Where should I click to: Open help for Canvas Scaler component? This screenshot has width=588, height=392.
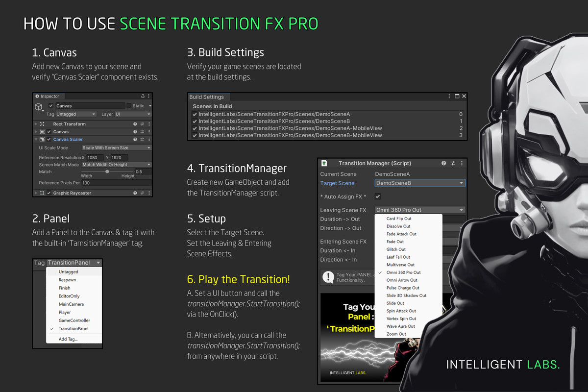point(135,140)
